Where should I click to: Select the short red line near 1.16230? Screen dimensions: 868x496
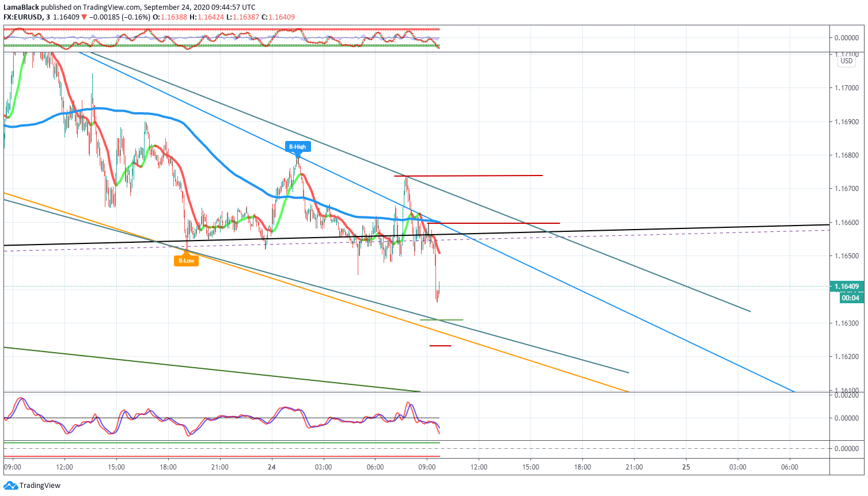(x=441, y=346)
